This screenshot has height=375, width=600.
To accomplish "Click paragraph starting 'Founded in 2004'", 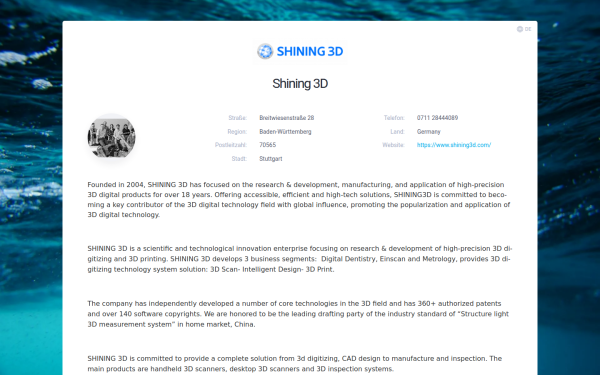I will click(x=299, y=200).
